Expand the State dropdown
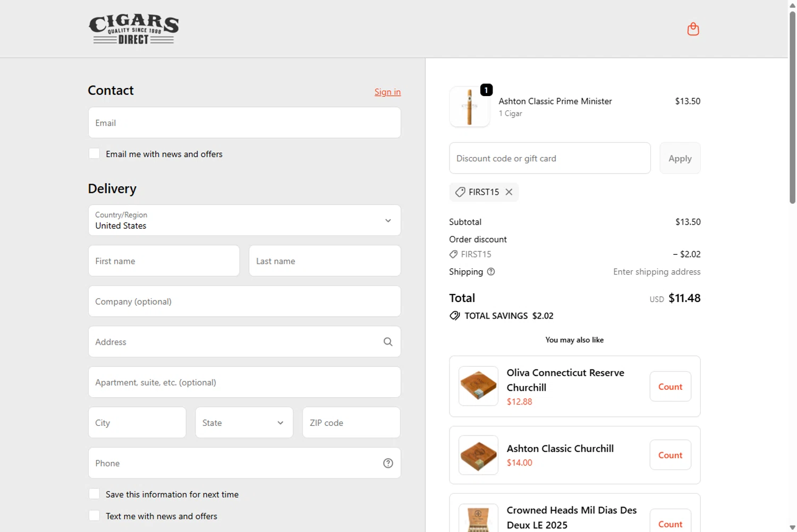797x532 pixels. (244, 423)
